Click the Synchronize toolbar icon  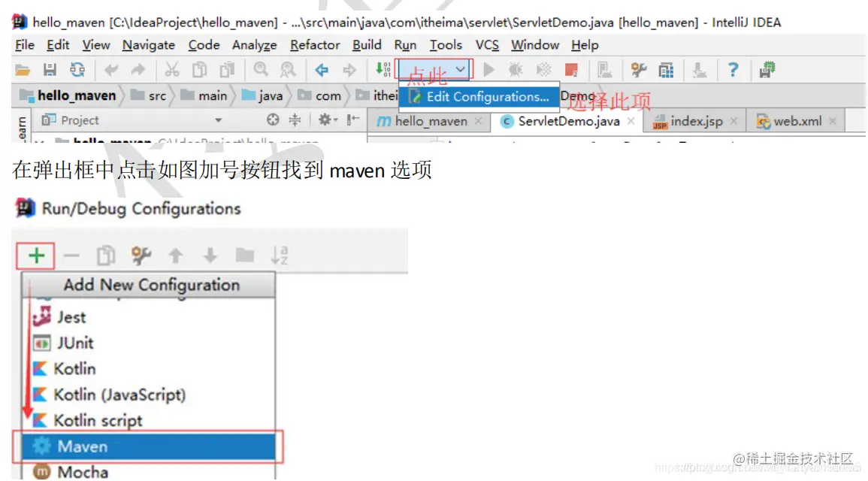pyautogui.click(x=77, y=70)
